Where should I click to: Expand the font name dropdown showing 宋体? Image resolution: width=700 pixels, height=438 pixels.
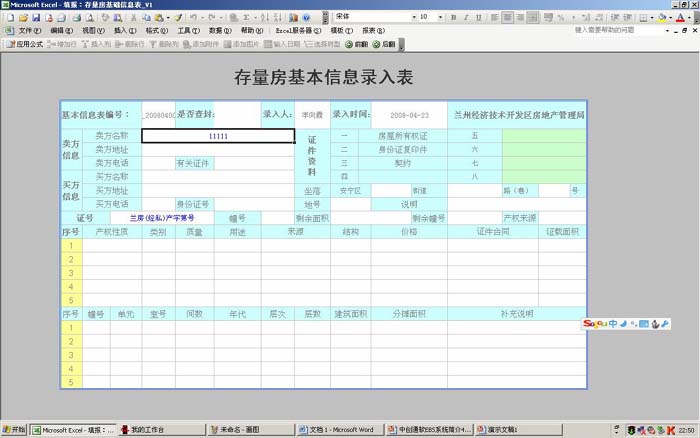pos(414,17)
